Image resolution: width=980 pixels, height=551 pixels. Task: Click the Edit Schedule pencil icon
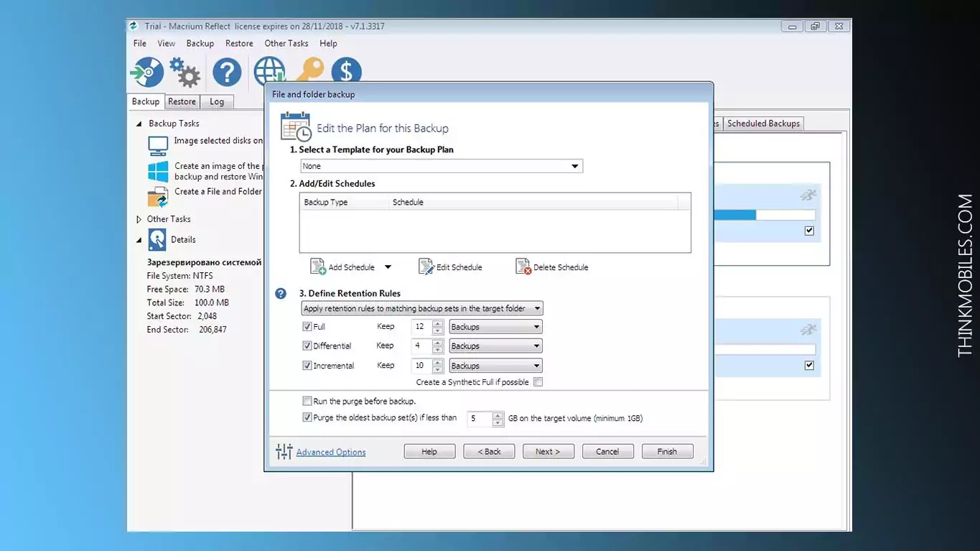(x=426, y=267)
